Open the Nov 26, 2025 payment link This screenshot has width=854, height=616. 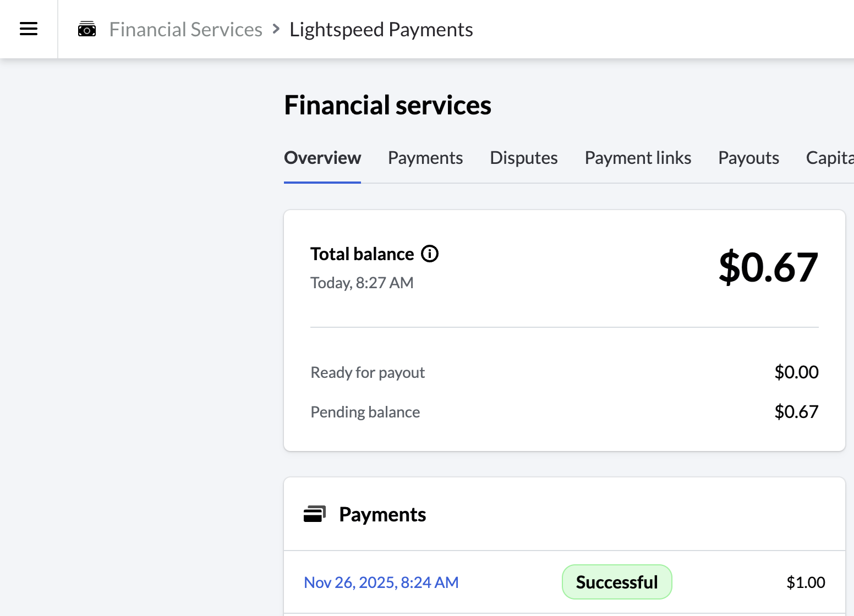381,582
